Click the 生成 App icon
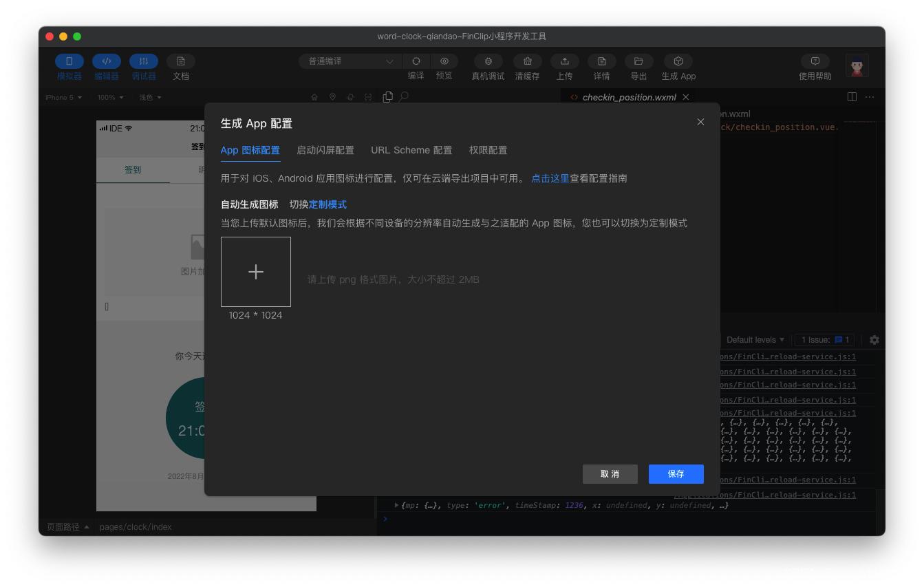 pos(678,61)
